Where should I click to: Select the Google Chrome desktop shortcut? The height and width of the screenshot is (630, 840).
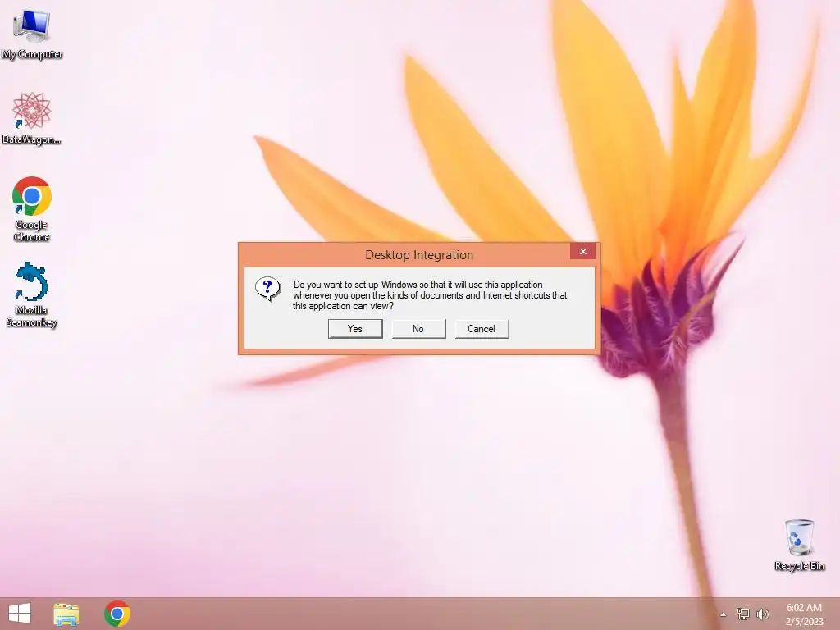click(32, 208)
